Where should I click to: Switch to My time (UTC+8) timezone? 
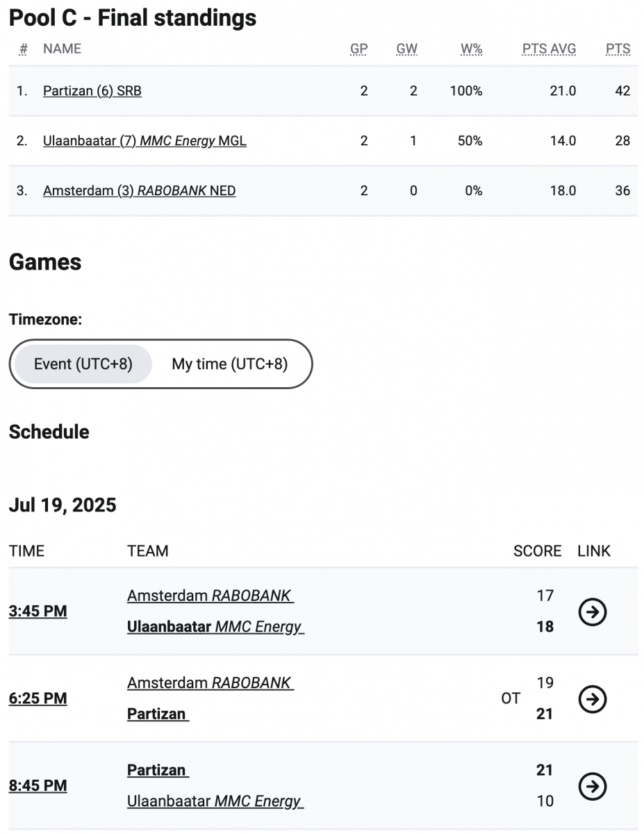point(230,363)
